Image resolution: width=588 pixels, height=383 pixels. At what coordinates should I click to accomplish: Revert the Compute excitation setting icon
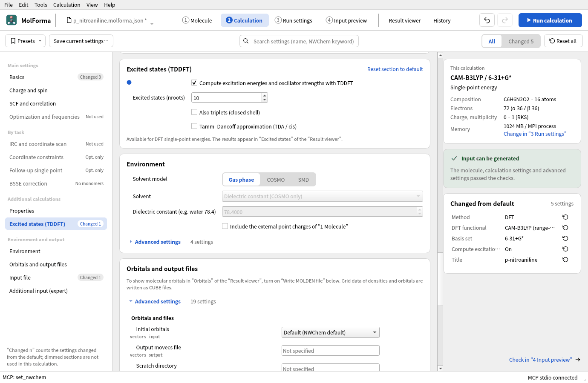tap(565, 249)
